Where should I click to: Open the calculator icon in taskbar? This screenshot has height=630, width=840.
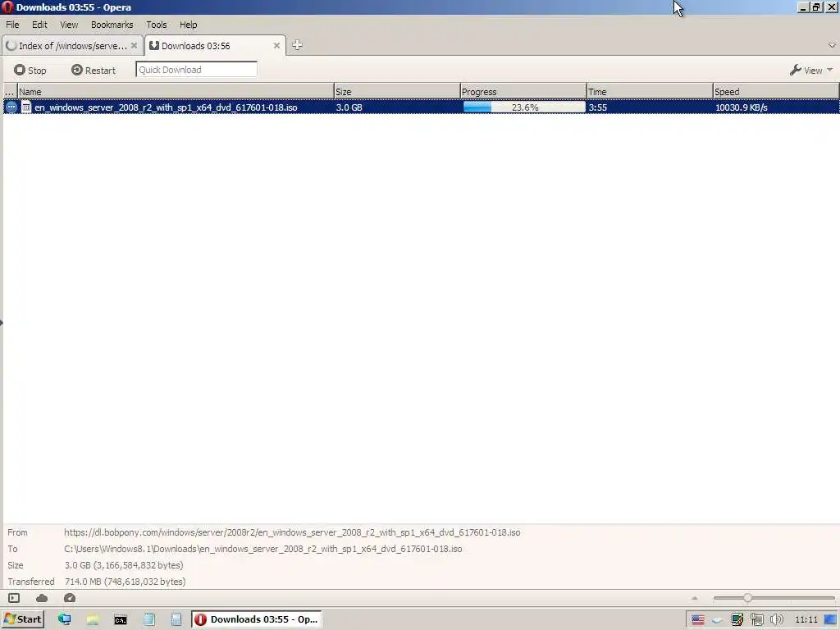[x=176, y=619]
